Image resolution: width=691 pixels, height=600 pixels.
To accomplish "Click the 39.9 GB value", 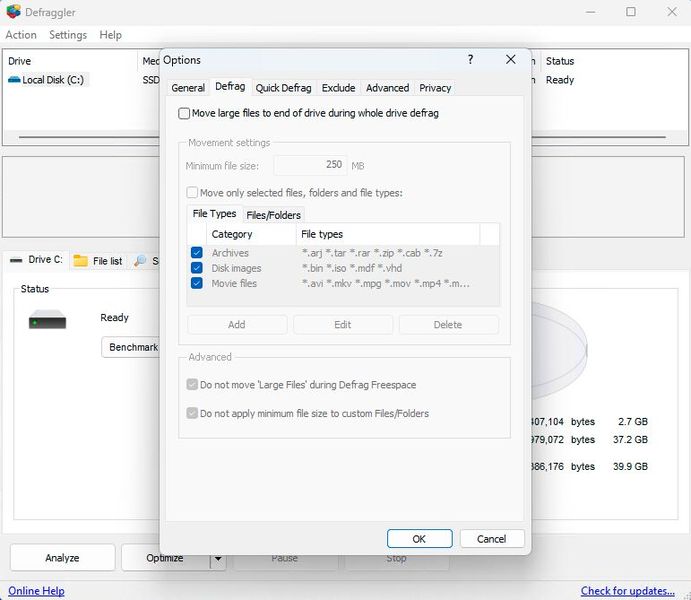I will click(x=630, y=466).
